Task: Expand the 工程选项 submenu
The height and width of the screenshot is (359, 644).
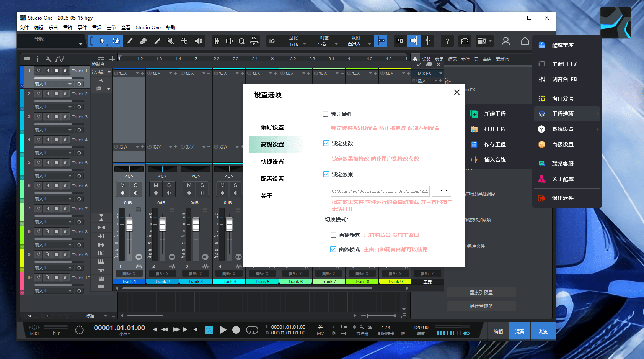Action: (567, 114)
